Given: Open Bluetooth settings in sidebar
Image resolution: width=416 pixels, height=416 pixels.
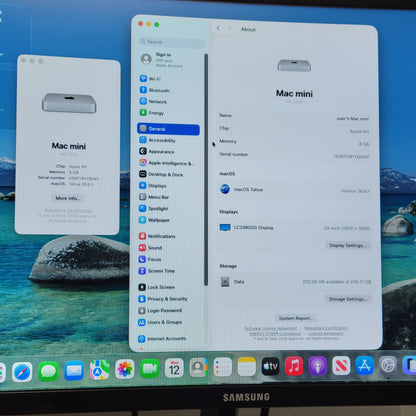Looking at the screenshot, I should click(x=155, y=90).
